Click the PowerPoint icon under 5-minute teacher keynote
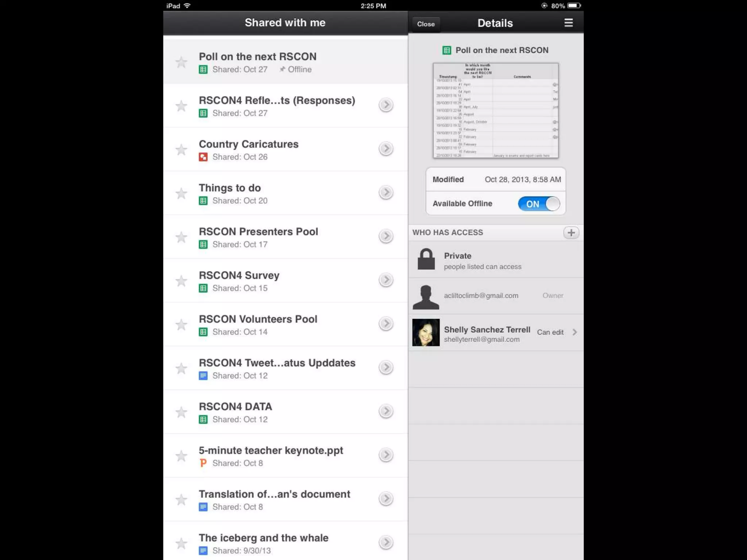This screenshot has width=747, height=560. pos(203,463)
